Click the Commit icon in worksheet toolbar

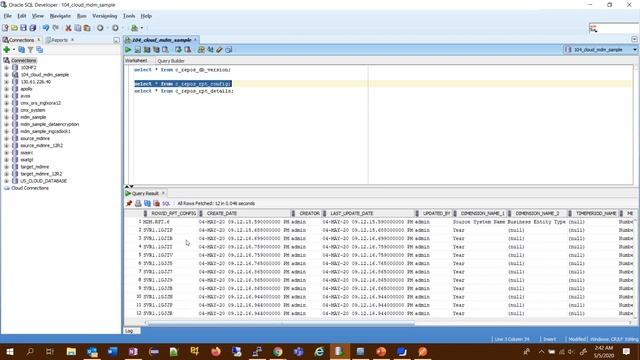pyautogui.click(x=178, y=49)
